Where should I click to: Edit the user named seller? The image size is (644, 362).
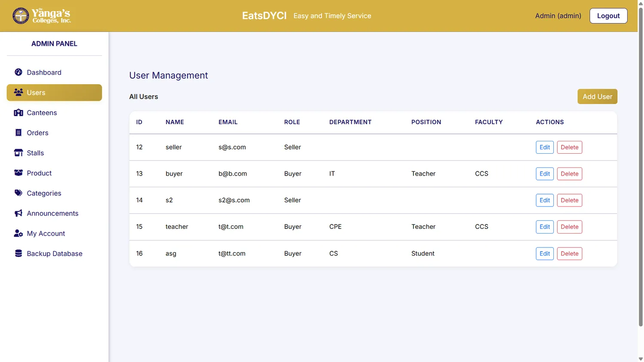click(x=544, y=147)
